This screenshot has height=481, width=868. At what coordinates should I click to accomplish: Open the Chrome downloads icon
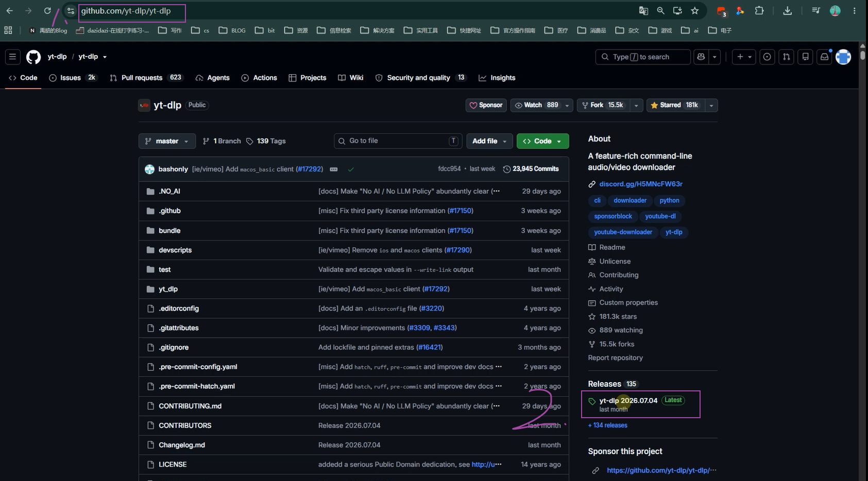(787, 11)
